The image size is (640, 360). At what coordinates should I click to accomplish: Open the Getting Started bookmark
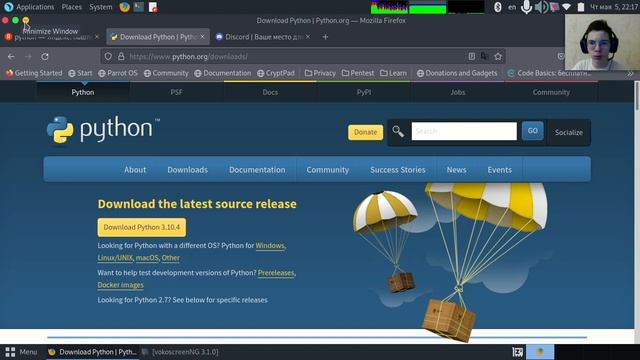[x=34, y=73]
